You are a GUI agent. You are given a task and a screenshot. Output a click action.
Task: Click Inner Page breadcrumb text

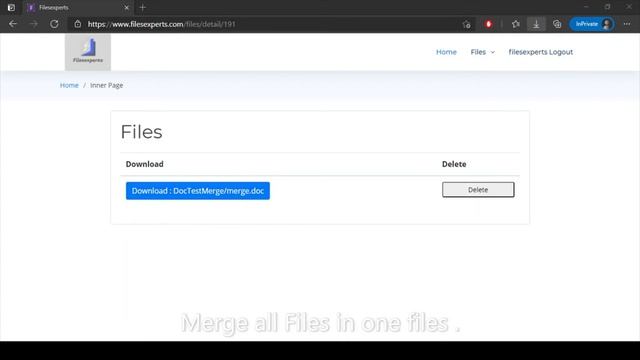pos(107,85)
